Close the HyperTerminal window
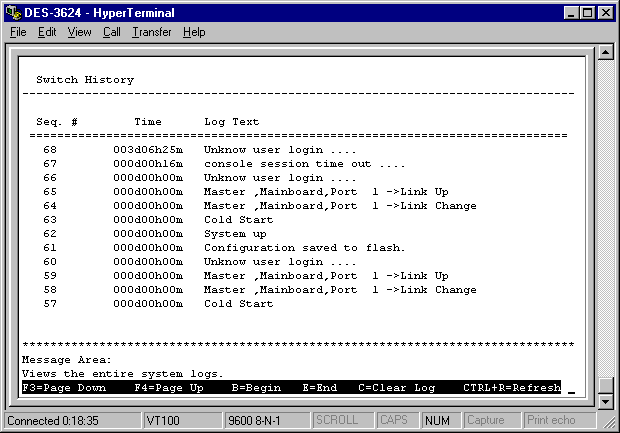The width and height of the screenshot is (620, 433). pyautogui.click(x=606, y=12)
